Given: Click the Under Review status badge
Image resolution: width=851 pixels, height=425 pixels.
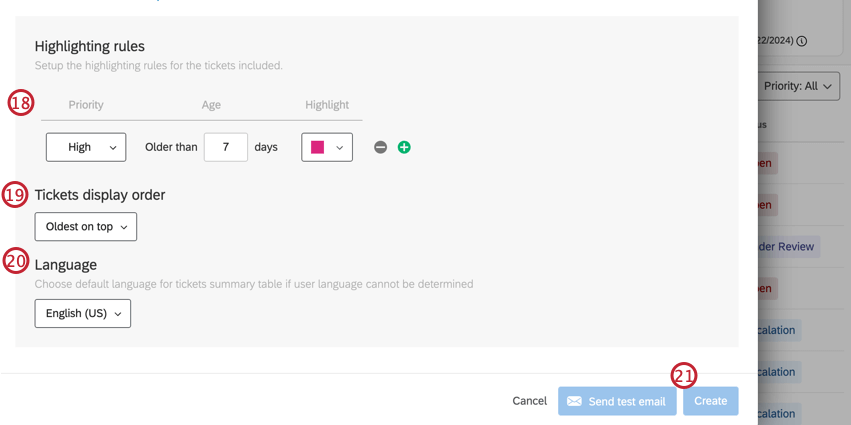Looking at the screenshot, I should (788, 246).
